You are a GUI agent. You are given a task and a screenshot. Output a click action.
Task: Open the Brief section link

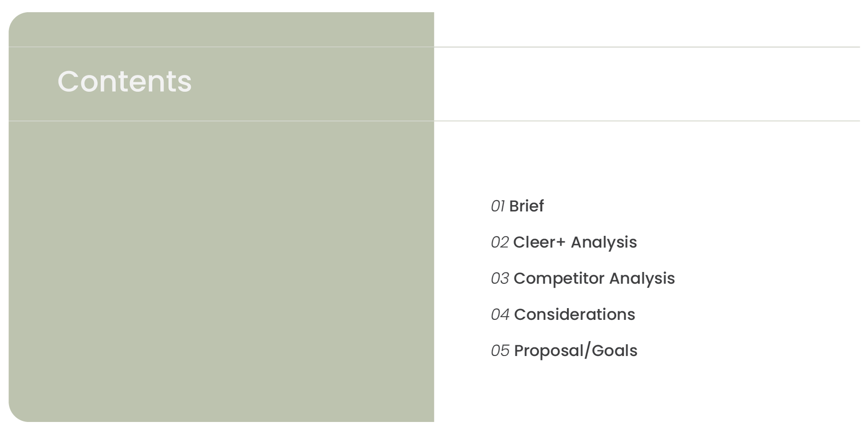[x=526, y=206]
